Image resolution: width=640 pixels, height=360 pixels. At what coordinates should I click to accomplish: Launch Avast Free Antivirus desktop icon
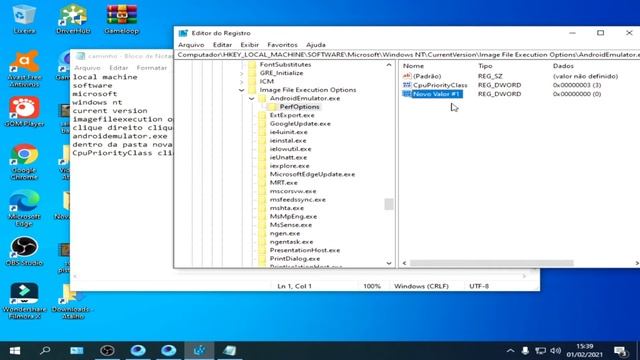point(24,69)
